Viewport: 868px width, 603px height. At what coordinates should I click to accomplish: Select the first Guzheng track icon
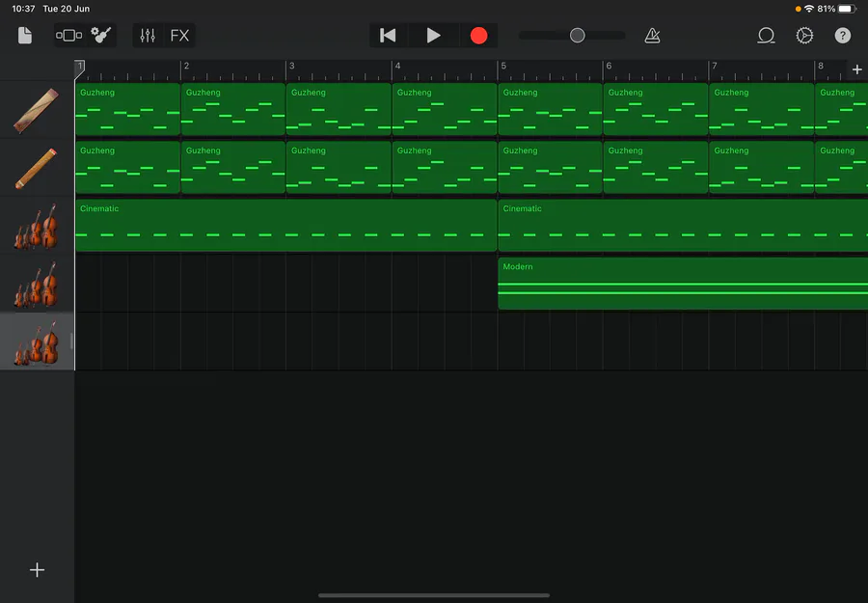[x=37, y=110]
